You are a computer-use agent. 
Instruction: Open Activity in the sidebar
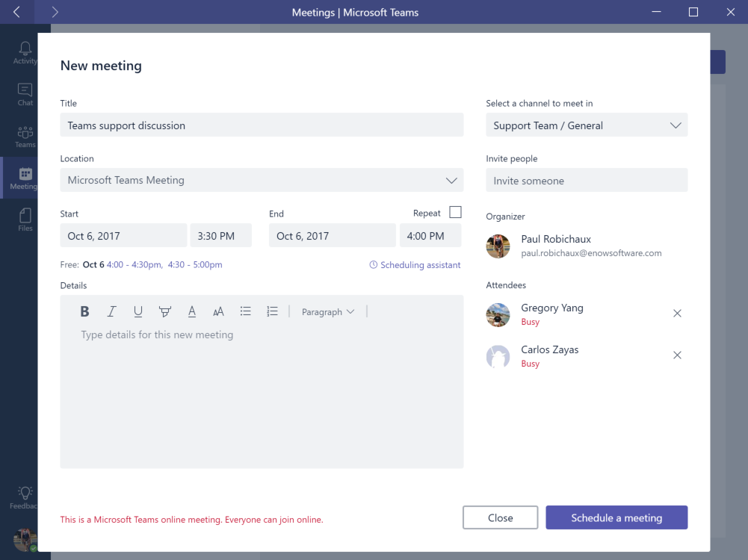[25, 53]
